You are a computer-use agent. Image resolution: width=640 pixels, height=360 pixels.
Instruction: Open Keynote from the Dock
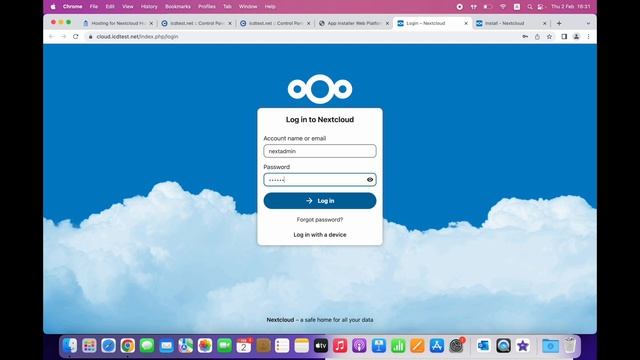(379, 346)
